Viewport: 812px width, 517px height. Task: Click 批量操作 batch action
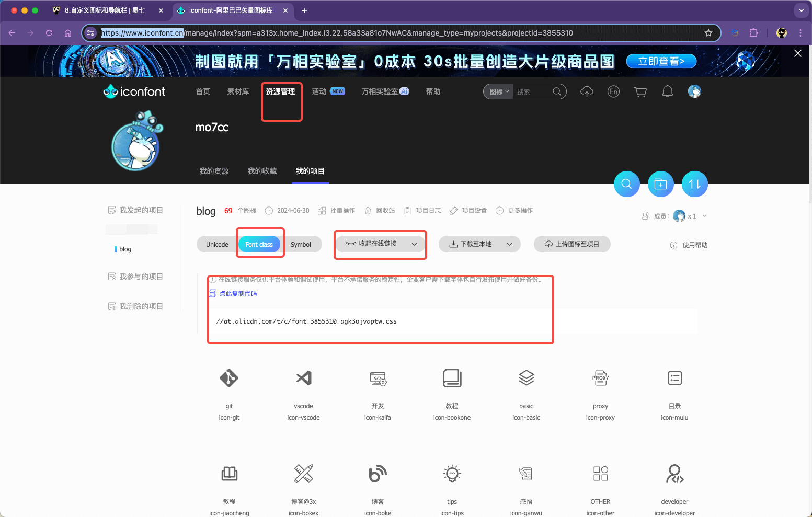pos(336,211)
